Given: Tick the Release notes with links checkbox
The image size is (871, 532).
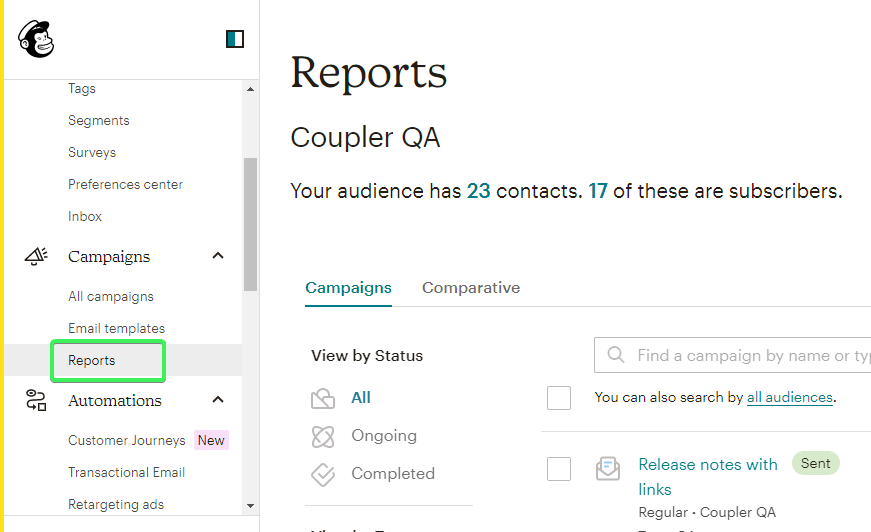Looking at the screenshot, I should pos(559,469).
